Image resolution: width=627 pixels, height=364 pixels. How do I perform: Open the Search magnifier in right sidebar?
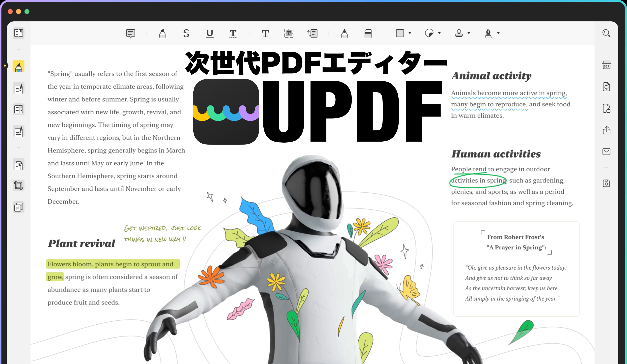[606, 33]
